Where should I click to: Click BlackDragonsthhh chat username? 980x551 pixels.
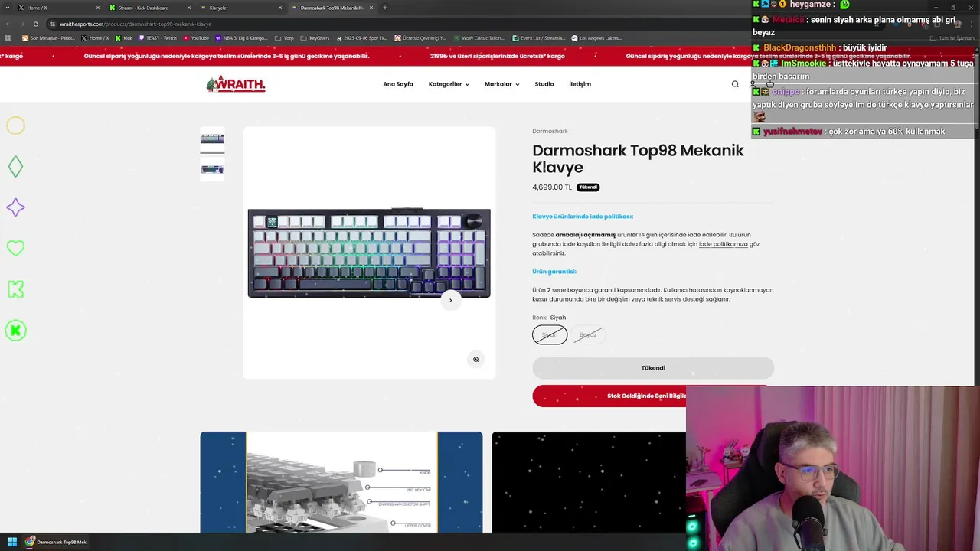tap(799, 47)
